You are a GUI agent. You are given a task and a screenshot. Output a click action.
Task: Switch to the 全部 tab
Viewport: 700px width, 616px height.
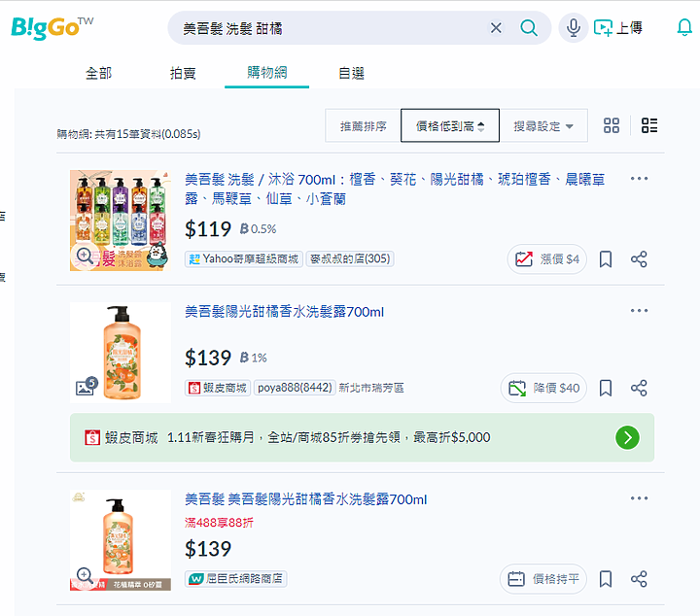[x=98, y=73]
